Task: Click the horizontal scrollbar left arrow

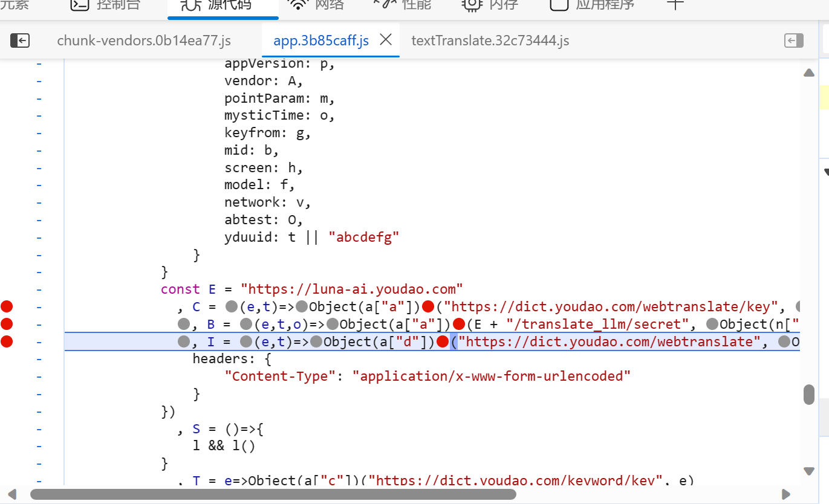Action: (13, 494)
